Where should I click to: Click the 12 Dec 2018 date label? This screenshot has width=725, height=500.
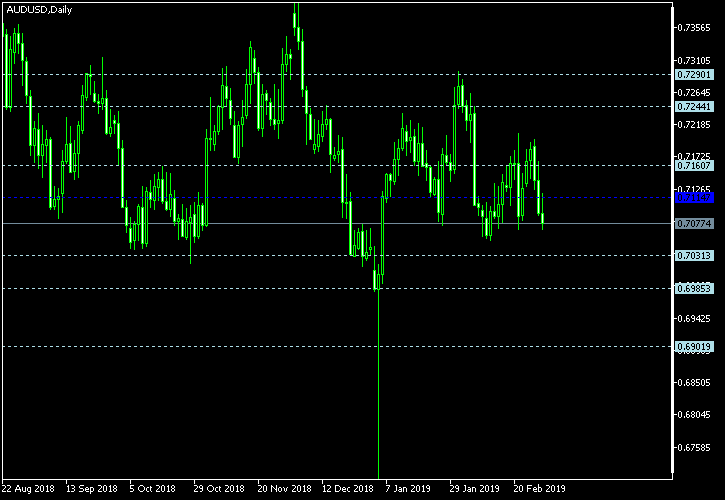[x=348, y=489]
